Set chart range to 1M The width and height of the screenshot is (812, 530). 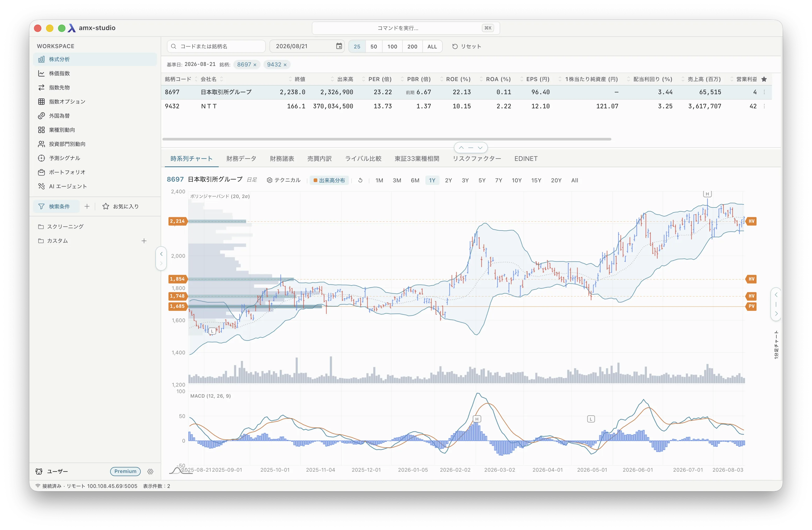pos(379,180)
